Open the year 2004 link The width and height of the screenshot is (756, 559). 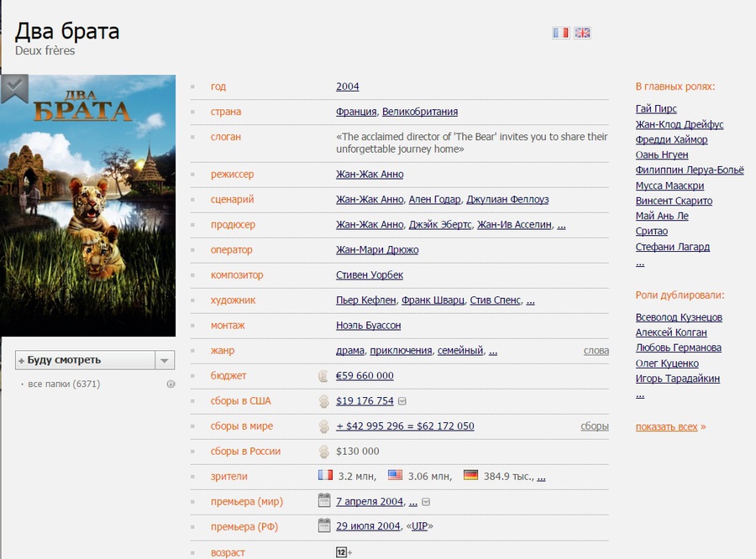pyautogui.click(x=347, y=86)
